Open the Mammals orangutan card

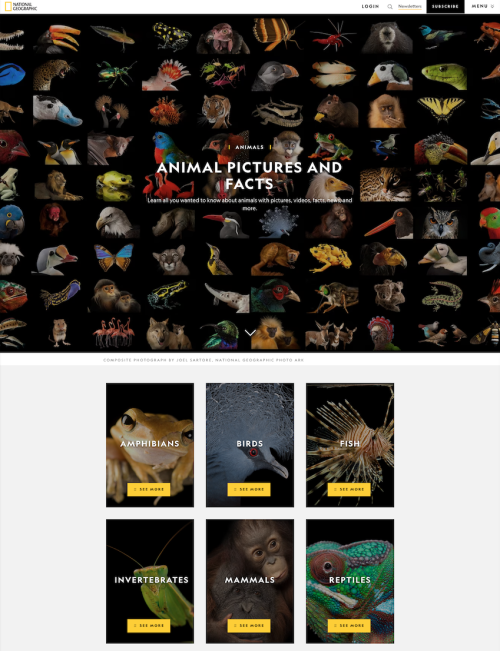point(250,581)
